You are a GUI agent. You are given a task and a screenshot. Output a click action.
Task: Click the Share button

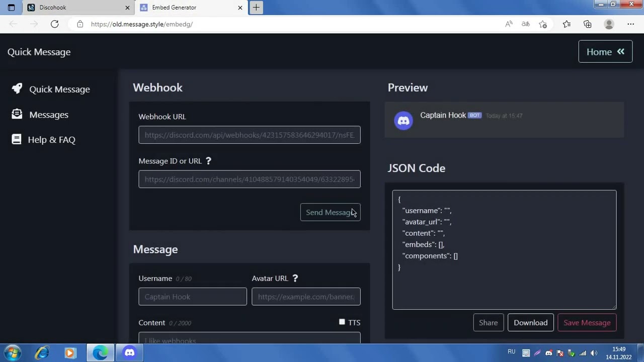pyautogui.click(x=488, y=323)
